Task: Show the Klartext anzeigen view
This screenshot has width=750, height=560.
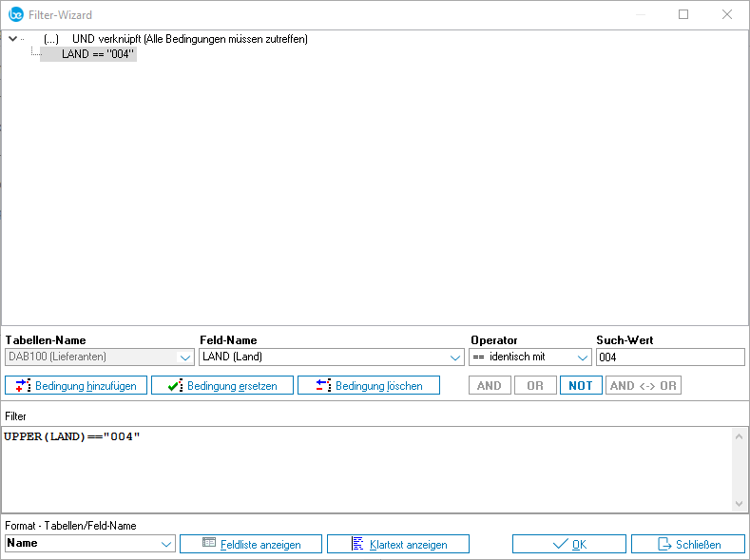Action: click(x=398, y=544)
